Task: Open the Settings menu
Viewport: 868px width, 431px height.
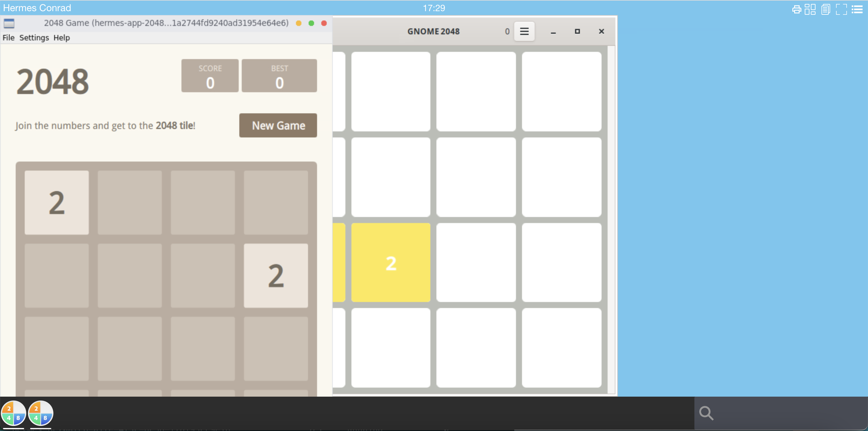Action: click(x=34, y=37)
